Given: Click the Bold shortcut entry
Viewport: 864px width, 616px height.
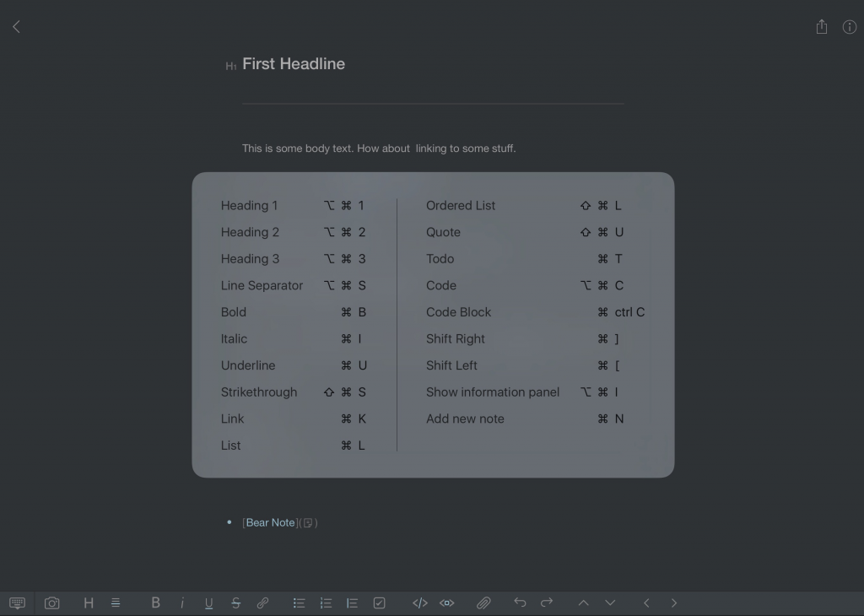Looking at the screenshot, I should [x=293, y=312].
